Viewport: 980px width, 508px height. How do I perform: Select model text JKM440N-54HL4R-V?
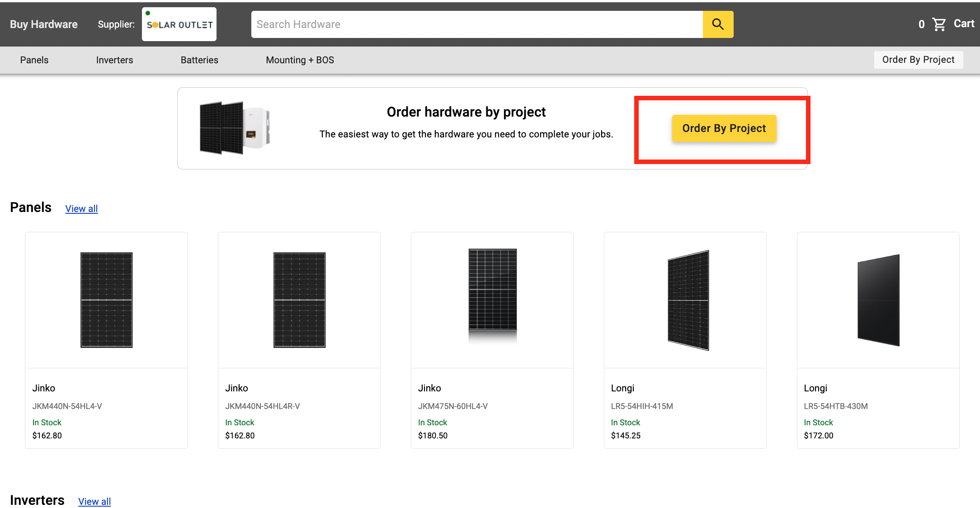point(263,406)
